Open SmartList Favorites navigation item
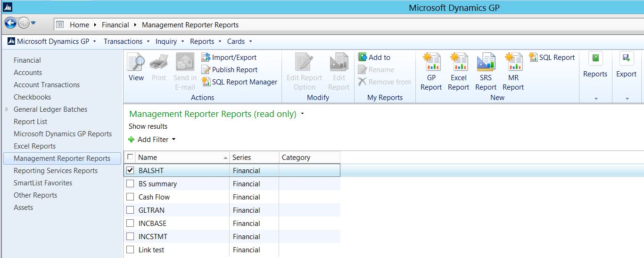This screenshot has width=644, height=258. click(x=43, y=183)
